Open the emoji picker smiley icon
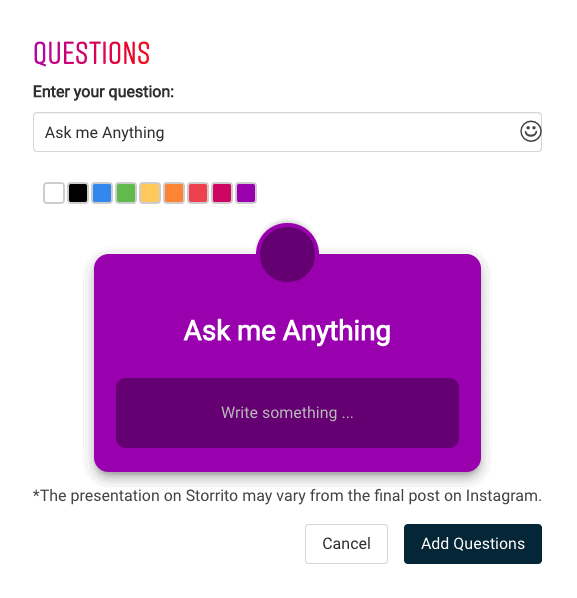 [x=530, y=132]
